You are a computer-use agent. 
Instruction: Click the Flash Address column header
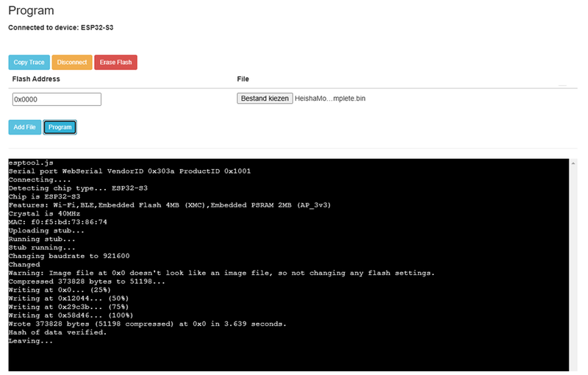pos(36,79)
